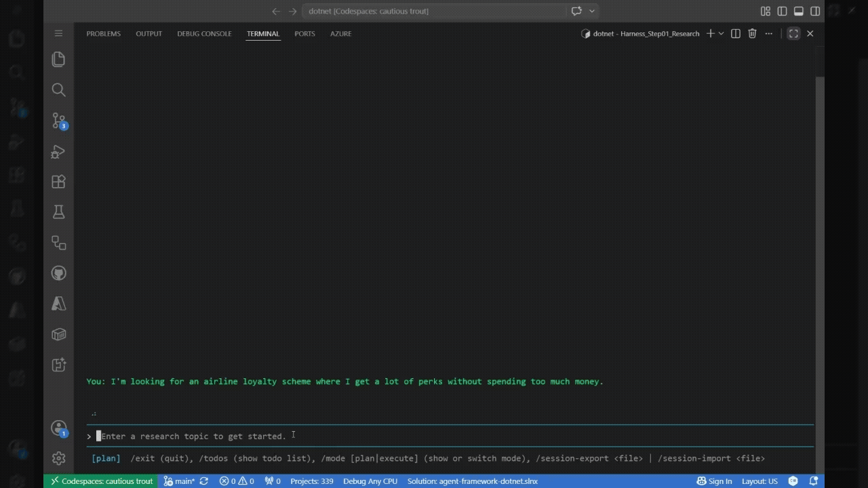Open Source Control view with 3 badge
Viewport: 868px width, 488px height.
click(x=58, y=121)
